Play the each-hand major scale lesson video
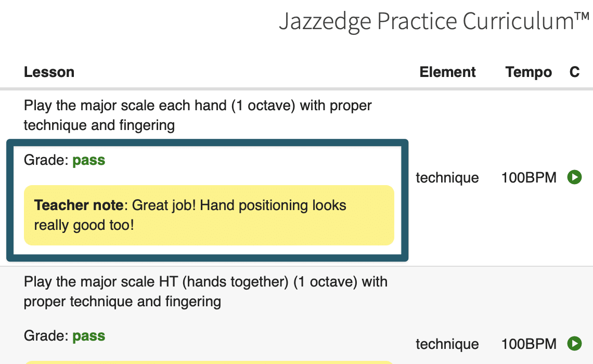 pos(574,177)
